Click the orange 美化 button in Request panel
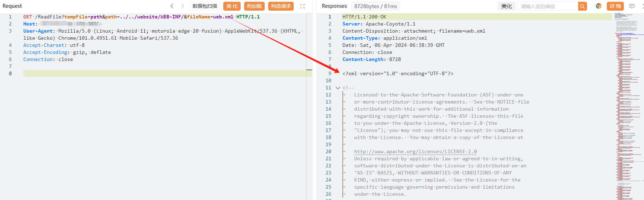644x200 pixels. (232, 6)
